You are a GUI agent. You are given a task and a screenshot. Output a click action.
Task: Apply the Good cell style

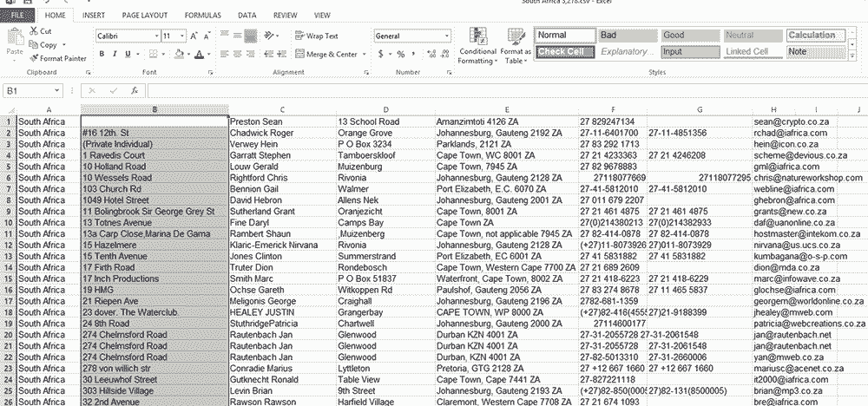click(x=691, y=35)
